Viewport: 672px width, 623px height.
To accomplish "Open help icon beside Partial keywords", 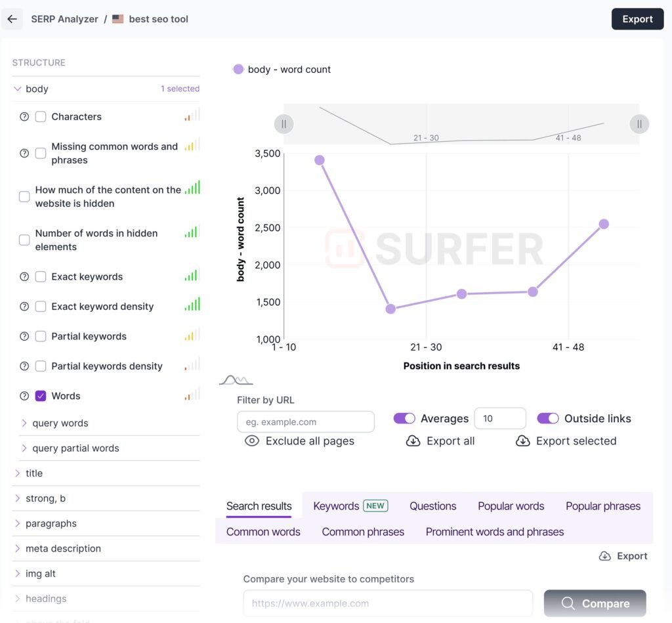I will point(24,336).
